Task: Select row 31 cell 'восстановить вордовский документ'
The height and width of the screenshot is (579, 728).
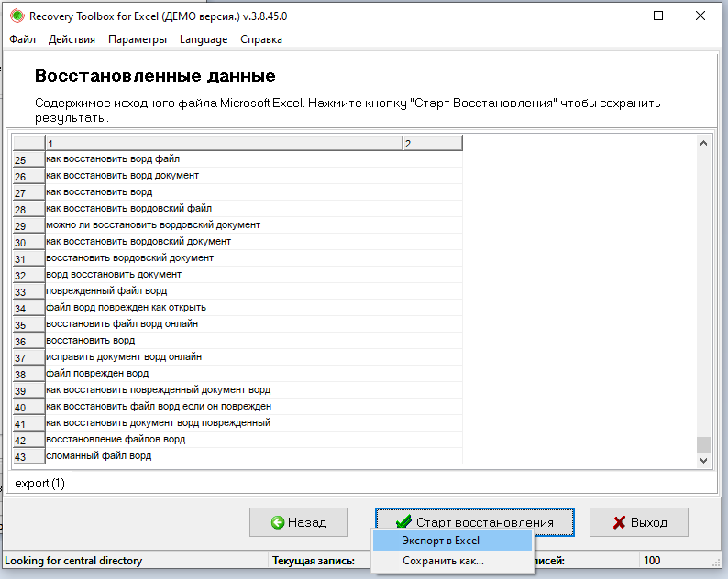Action: pos(224,258)
